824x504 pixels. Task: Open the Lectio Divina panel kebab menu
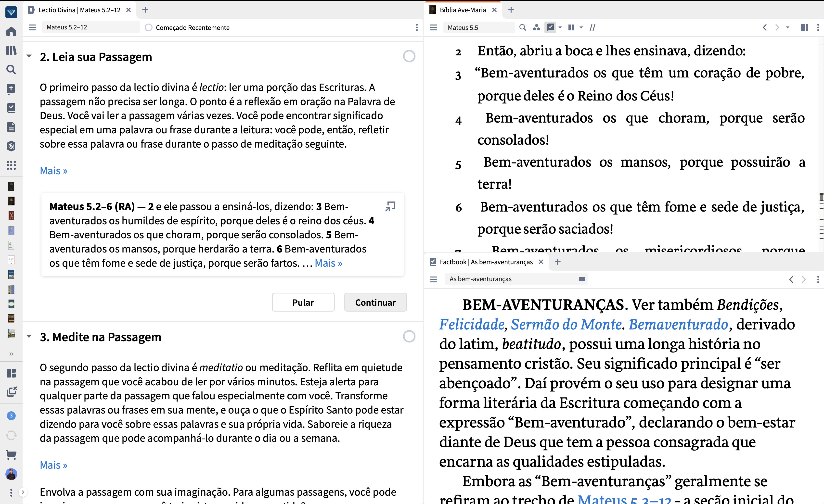(x=416, y=27)
